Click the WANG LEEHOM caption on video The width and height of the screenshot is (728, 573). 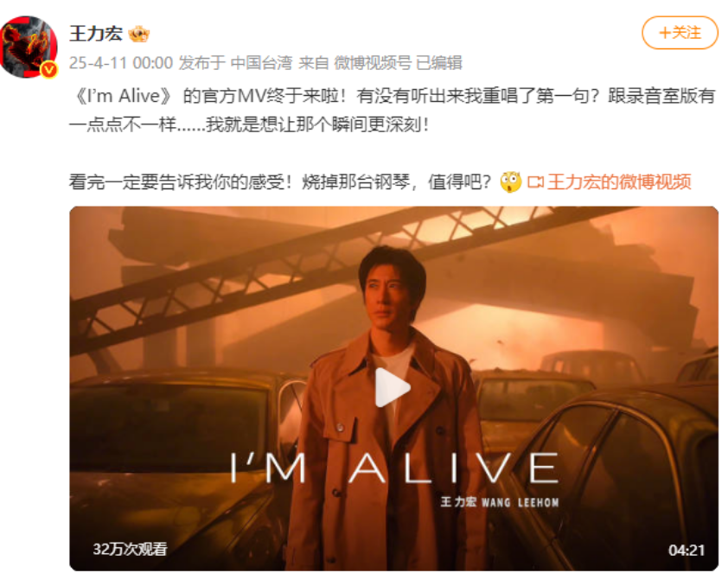[520, 502]
